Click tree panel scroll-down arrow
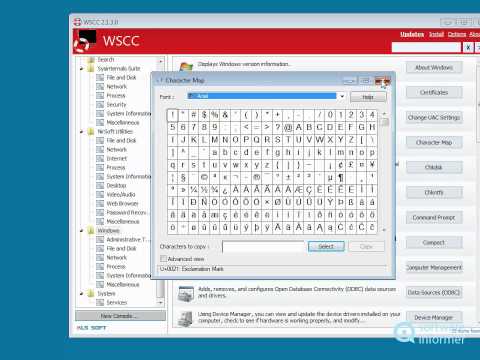 coord(161,303)
